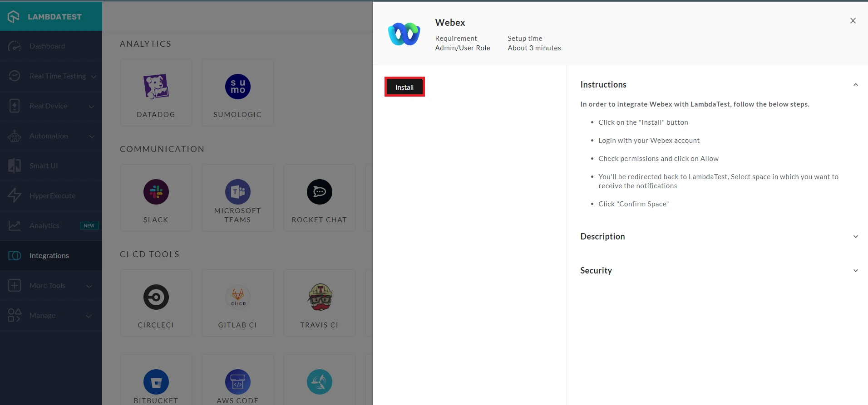Expand the Security section

click(855, 271)
